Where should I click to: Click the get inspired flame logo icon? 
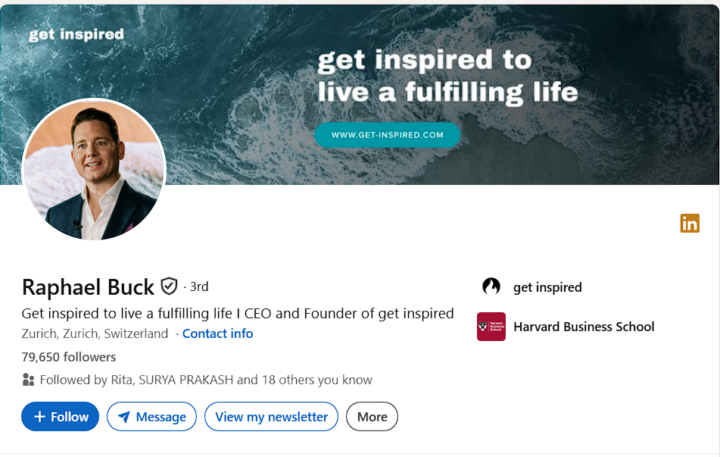click(491, 287)
